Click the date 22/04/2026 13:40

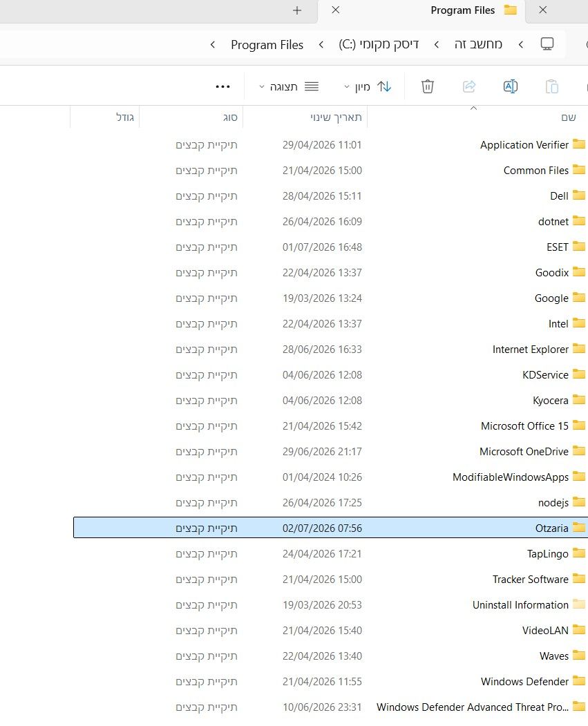coord(322,656)
